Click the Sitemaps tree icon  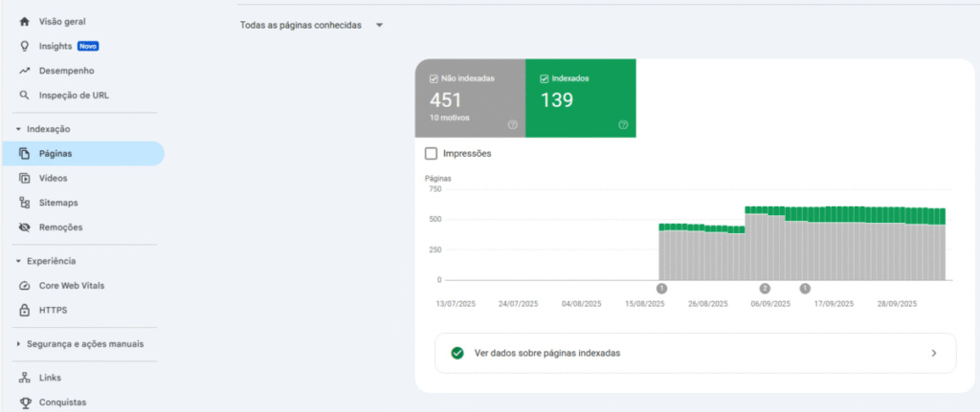tap(25, 203)
